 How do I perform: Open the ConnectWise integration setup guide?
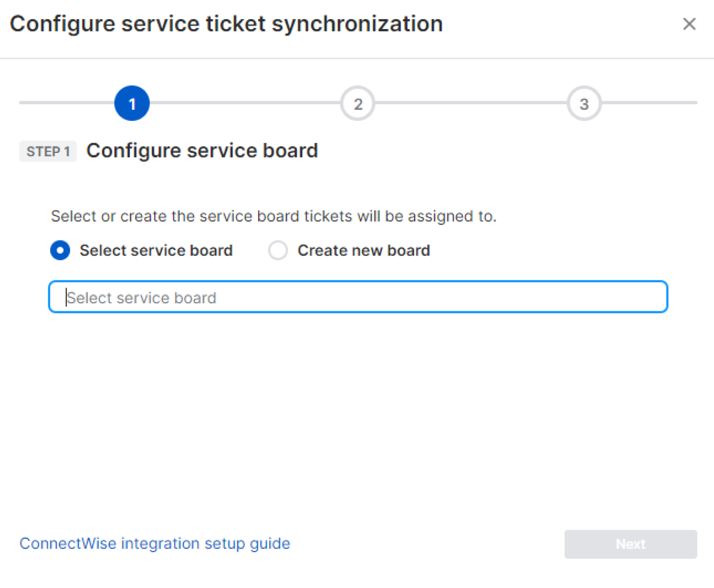154,543
